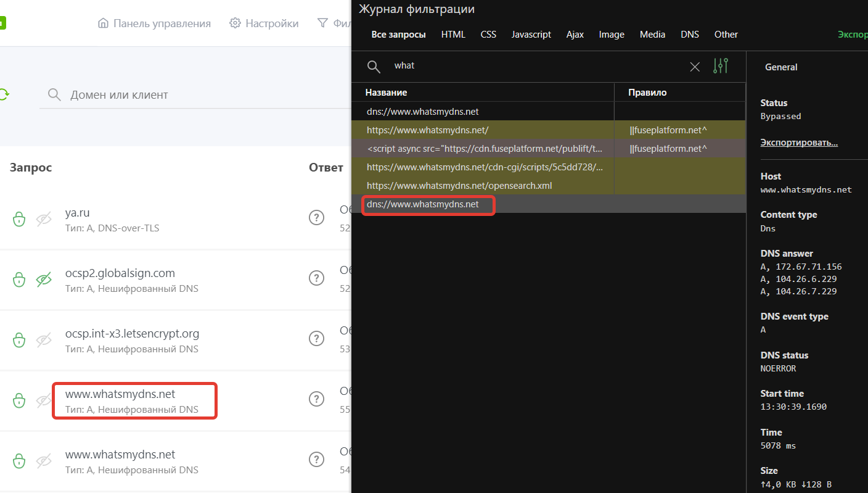Click the Экспорт link at top right

click(x=853, y=35)
